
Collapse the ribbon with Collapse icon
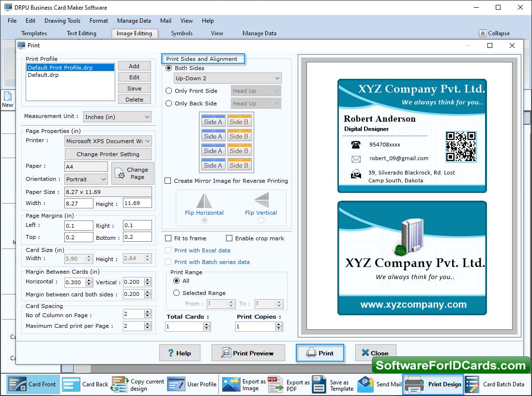coord(483,33)
